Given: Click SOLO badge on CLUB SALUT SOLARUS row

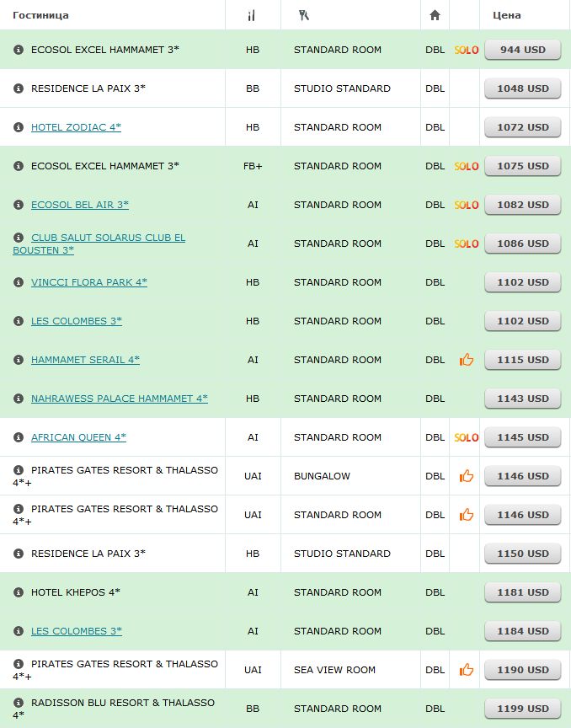Looking at the screenshot, I should (x=466, y=244).
